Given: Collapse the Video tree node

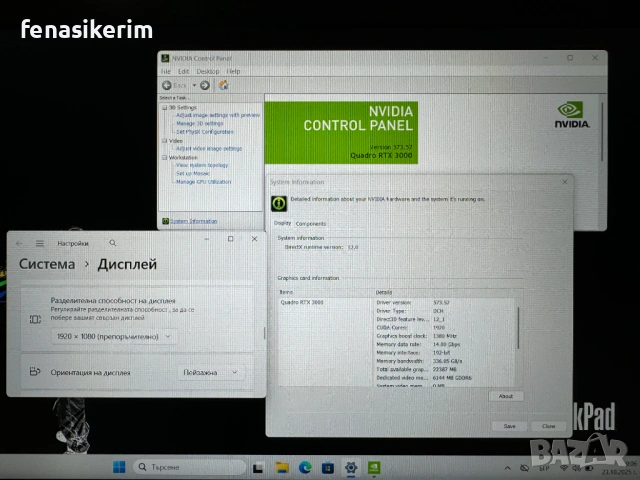Looking at the screenshot, I should pos(164,140).
